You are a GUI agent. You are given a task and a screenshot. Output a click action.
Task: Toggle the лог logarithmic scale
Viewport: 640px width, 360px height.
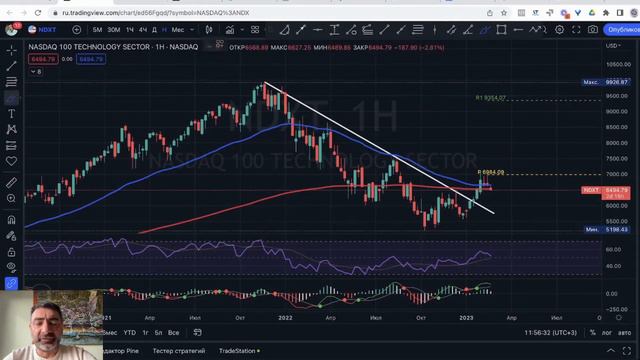tap(607, 333)
